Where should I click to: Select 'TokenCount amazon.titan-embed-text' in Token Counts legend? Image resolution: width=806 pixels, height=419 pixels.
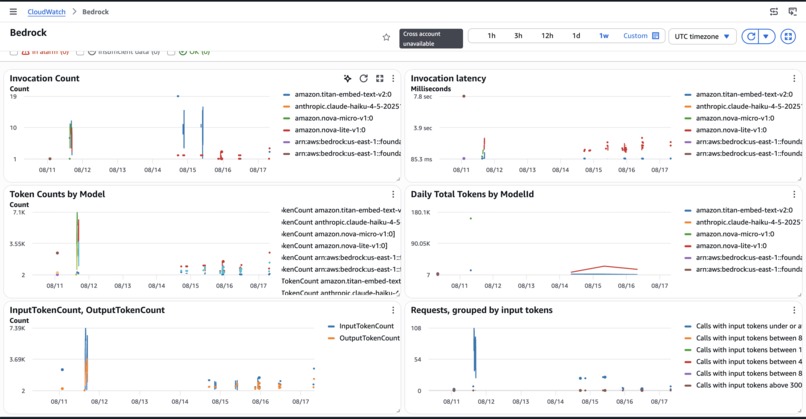[x=341, y=281]
